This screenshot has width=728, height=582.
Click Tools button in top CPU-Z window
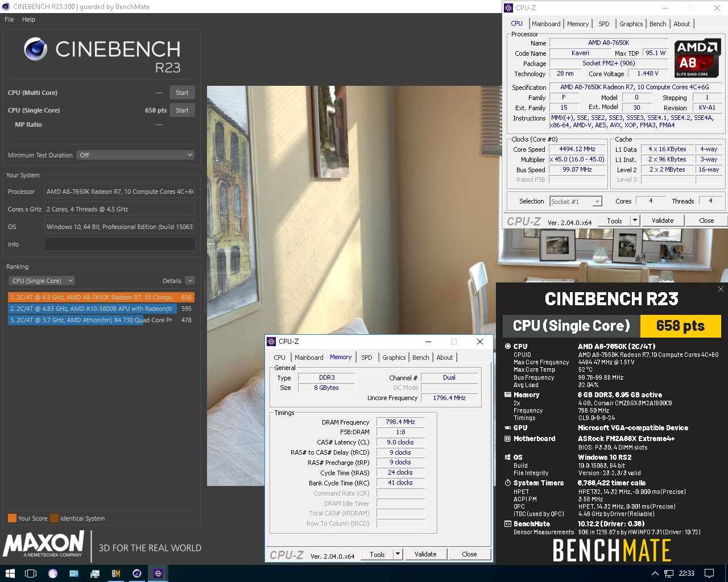point(614,221)
